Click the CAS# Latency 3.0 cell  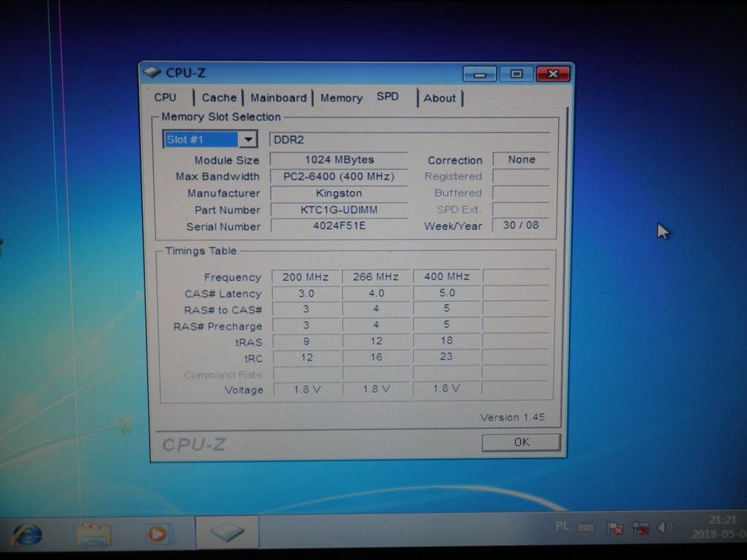click(306, 293)
